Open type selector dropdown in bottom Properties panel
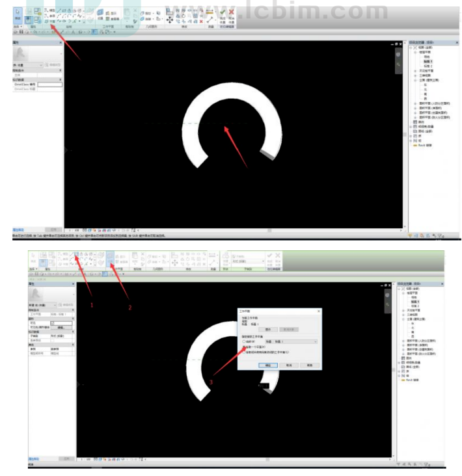Viewport: 462px width, 476px height. pyautogui.click(x=42, y=305)
